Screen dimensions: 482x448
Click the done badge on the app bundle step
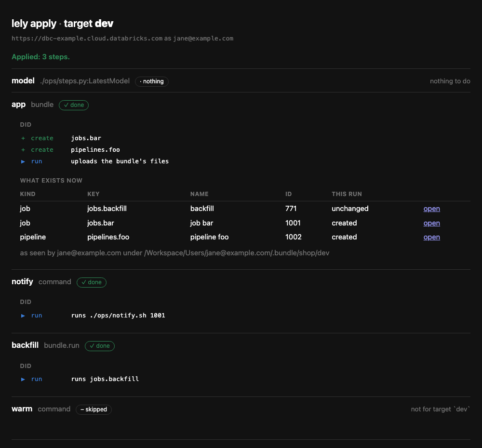tap(74, 105)
